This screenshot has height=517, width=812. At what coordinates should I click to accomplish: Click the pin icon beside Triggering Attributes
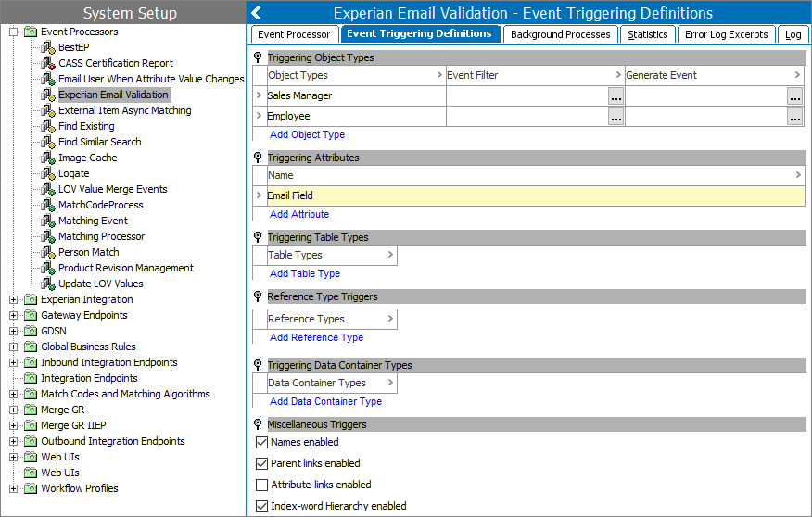point(258,158)
